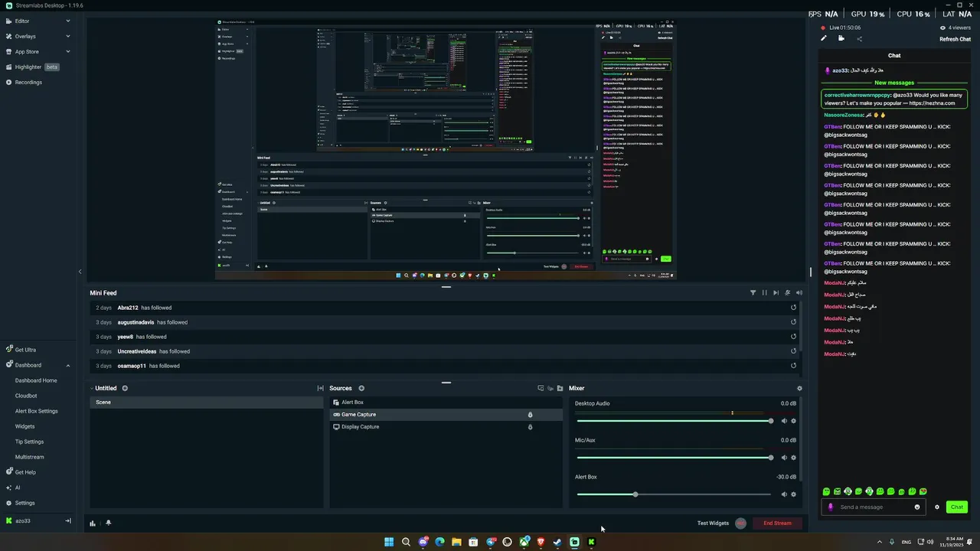Add a new source with the plus icon
980x551 pixels.
(361, 388)
